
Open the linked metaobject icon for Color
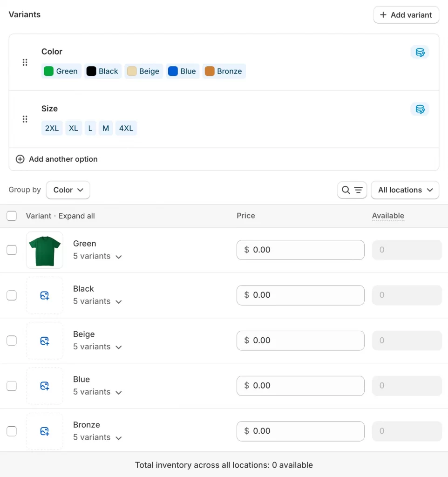tap(420, 52)
